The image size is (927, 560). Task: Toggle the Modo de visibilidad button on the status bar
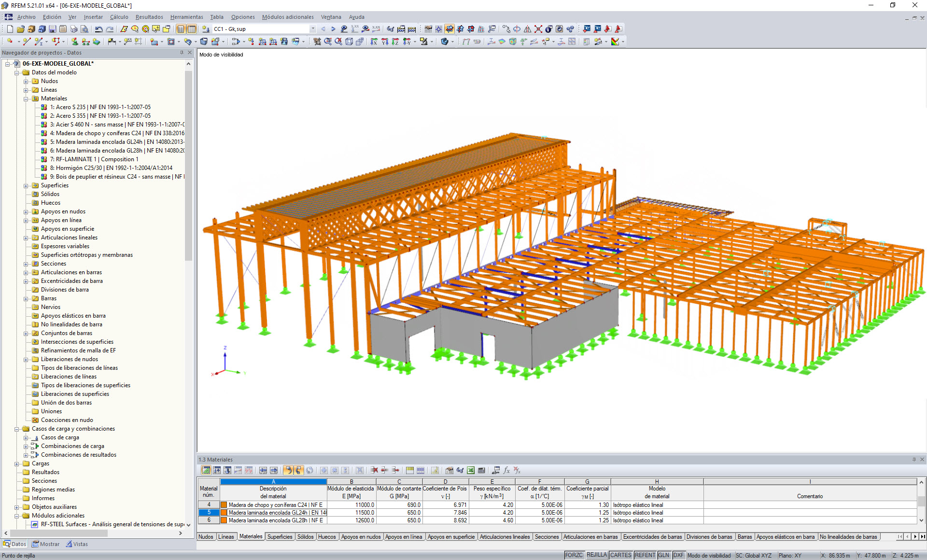(x=709, y=555)
